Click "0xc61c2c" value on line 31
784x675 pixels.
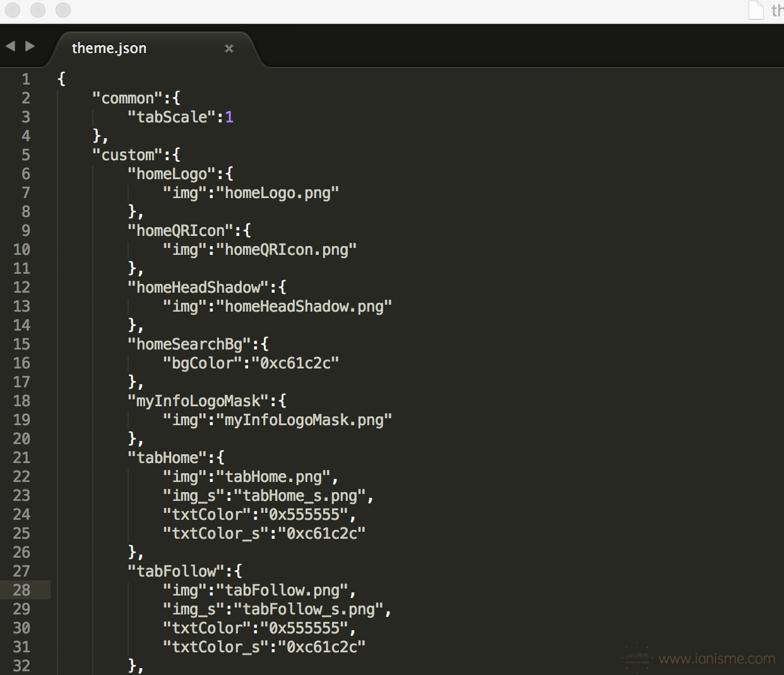point(322,647)
